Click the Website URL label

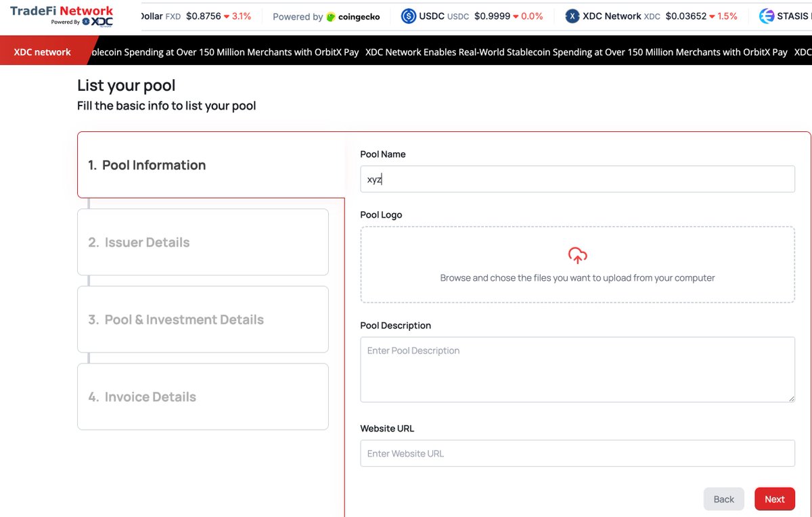387,428
